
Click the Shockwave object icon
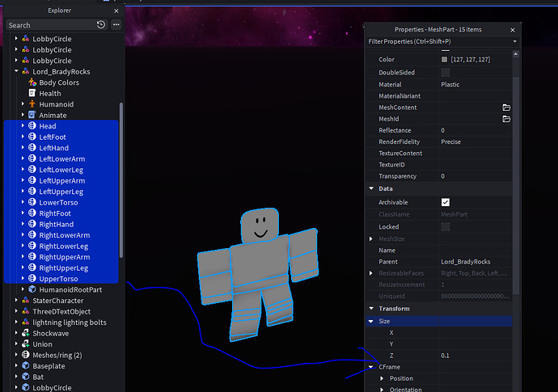tap(26, 333)
